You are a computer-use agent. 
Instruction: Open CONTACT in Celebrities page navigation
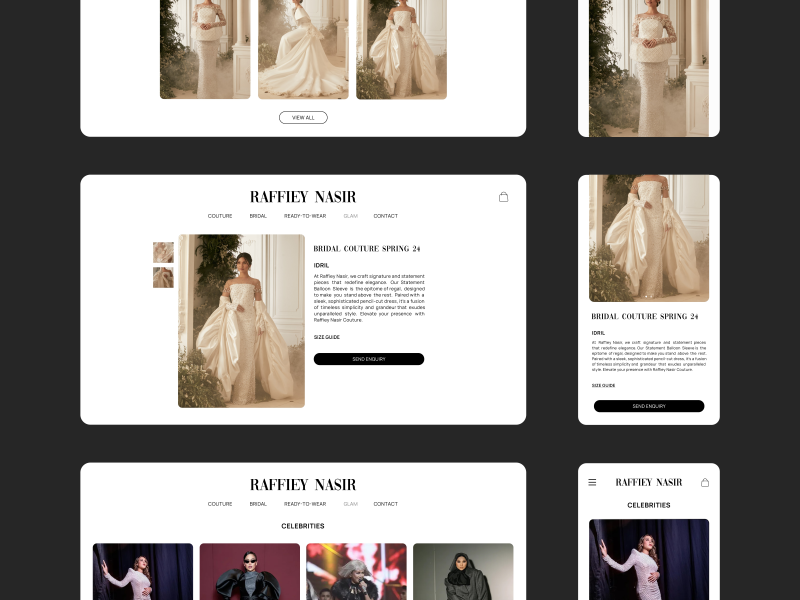tap(385, 504)
